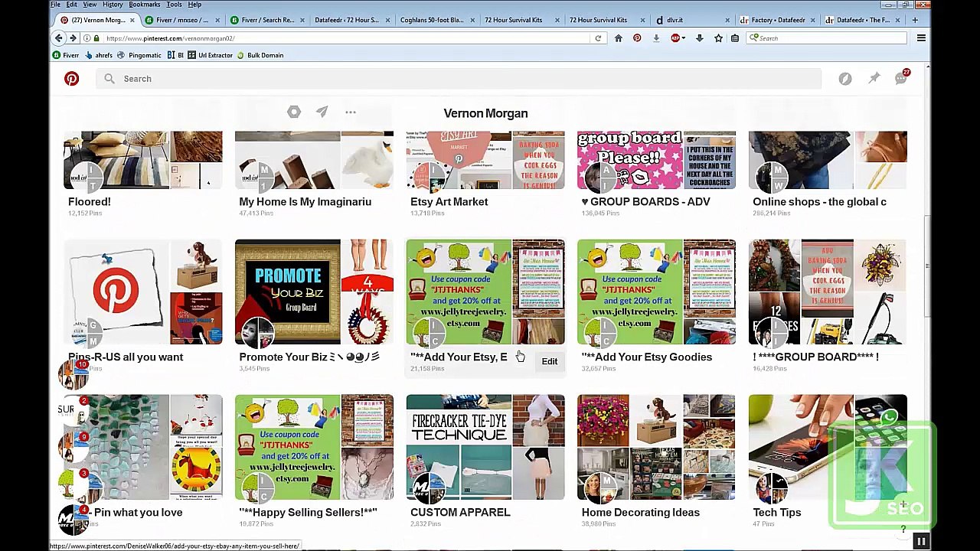Open the Pingomatic bookmark
The image size is (980, 551).
pyautogui.click(x=139, y=55)
